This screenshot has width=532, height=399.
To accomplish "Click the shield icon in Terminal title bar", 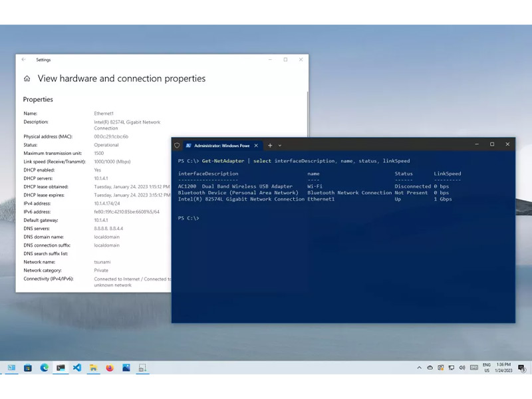I will point(177,145).
